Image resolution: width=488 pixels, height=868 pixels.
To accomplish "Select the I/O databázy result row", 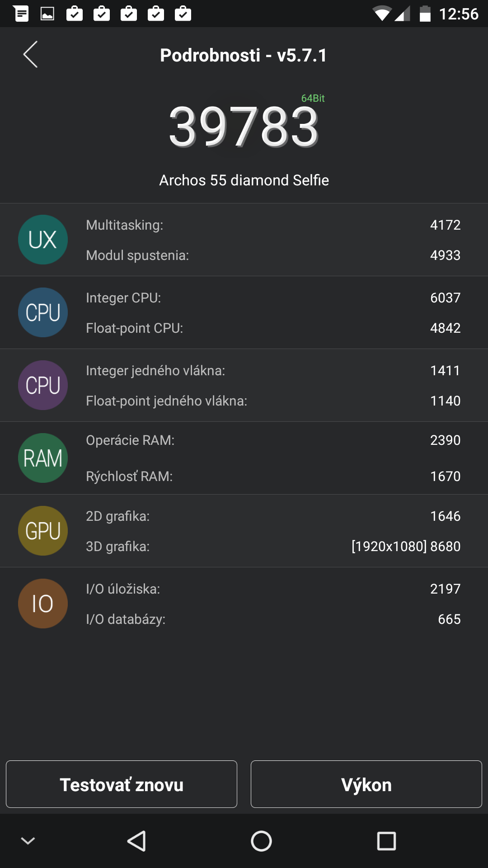I will [x=273, y=619].
